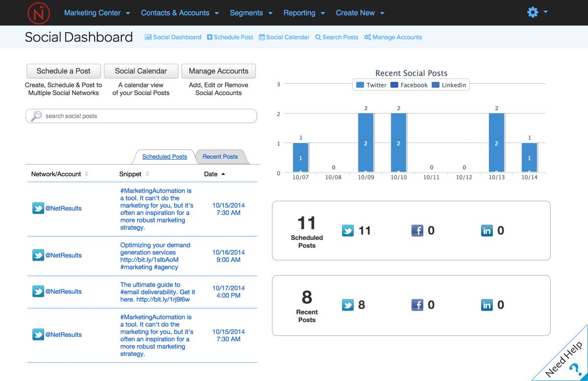Expand the Marketing Center dropdown

97,13
